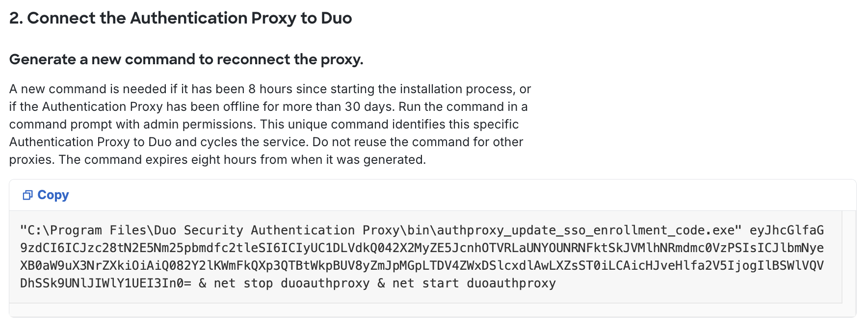Screen dimensions: 868x334
Task: Click the heading Connect the Authentication Proxy to Duo
Action: point(181,18)
